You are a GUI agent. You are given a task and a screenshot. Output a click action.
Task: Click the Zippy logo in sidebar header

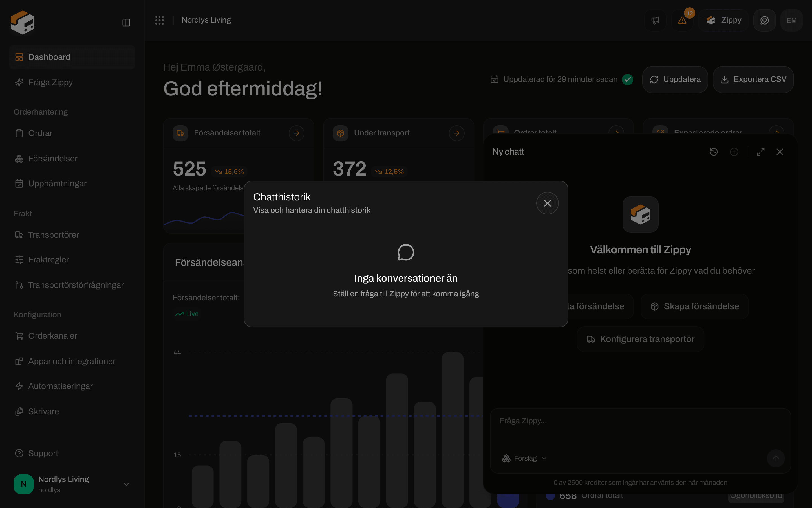point(23,23)
